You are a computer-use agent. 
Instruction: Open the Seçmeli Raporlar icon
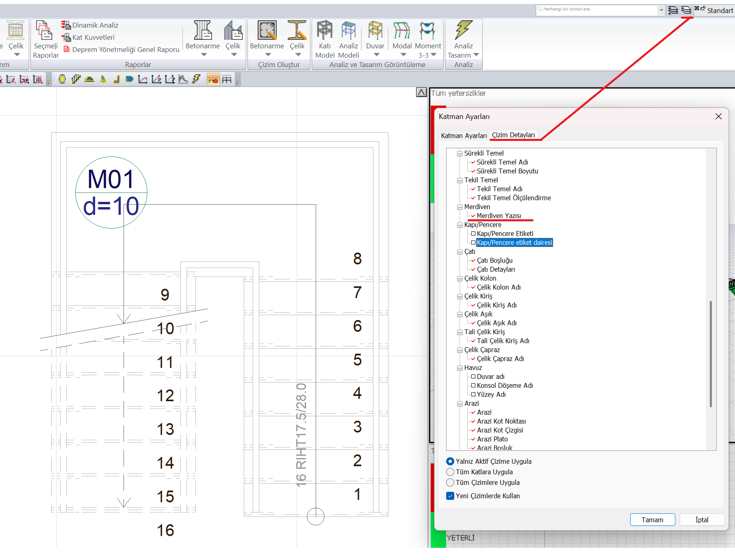[x=44, y=31]
